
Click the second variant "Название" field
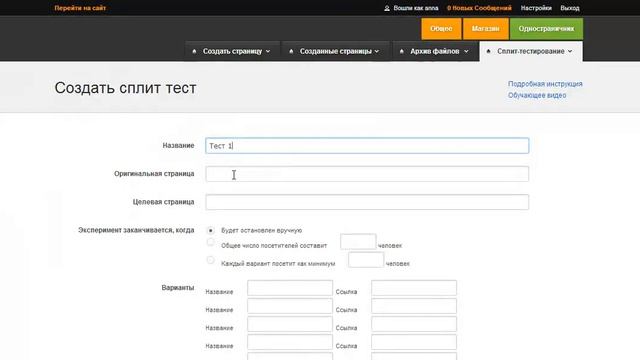(x=290, y=306)
